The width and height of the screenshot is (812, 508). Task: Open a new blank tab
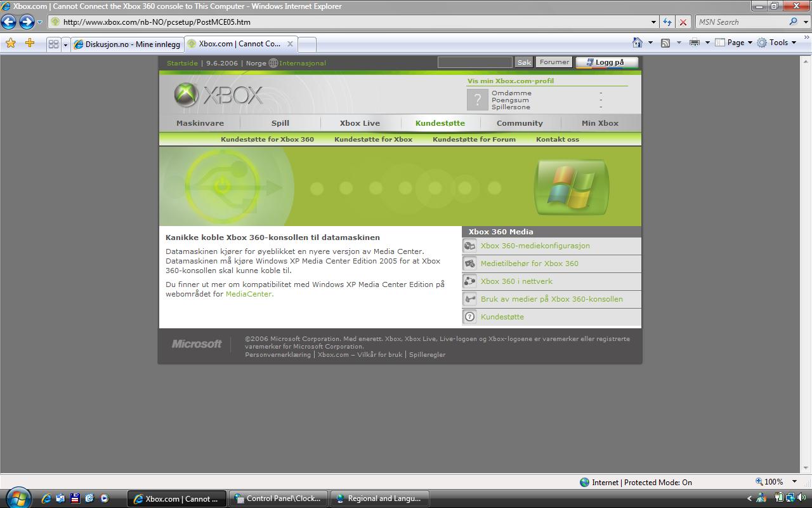pyautogui.click(x=307, y=44)
